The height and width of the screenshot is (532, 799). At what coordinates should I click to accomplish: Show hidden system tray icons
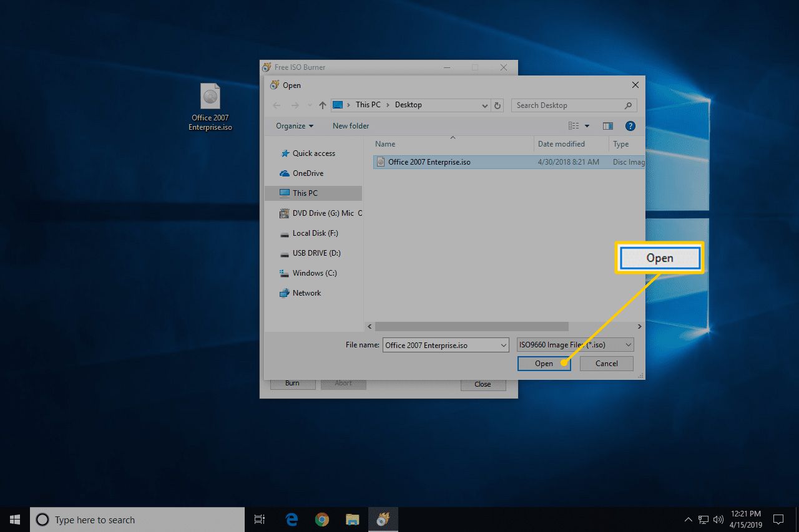pyautogui.click(x=689, y=520)
